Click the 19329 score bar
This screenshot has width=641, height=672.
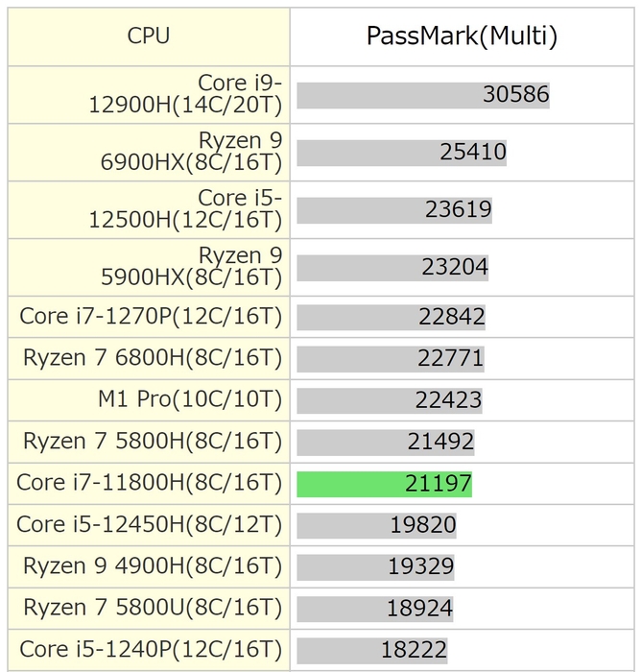pos(375,567)
